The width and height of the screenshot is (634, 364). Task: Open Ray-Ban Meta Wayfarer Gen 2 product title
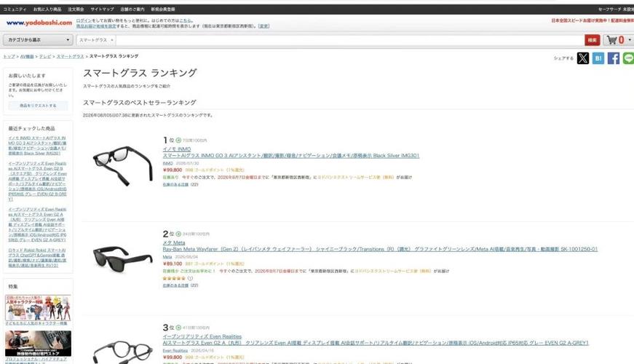380,250
